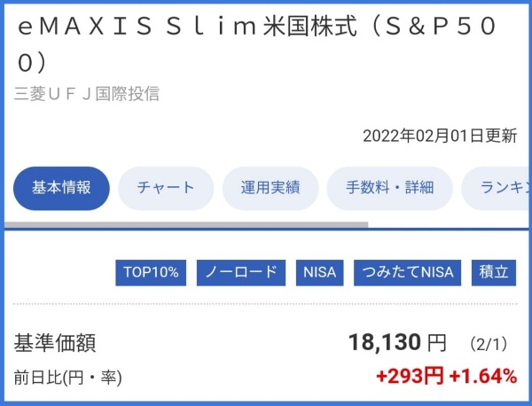Click the (2/1) date next to price
Viewport: 532px width, 406px height.
pos(489,344)
